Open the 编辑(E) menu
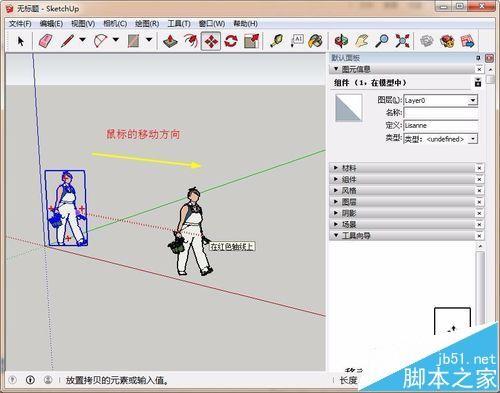Screen dimensions: 500x393 51,24
